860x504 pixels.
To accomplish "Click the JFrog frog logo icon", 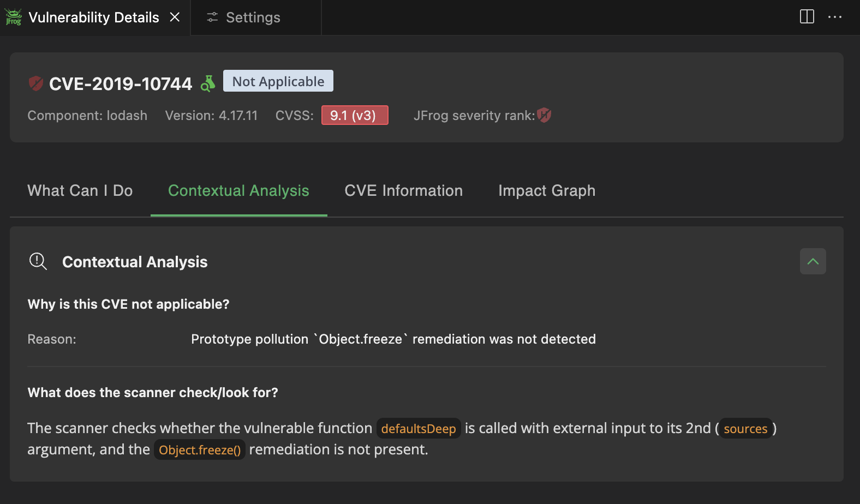I will tap(13, 17).
